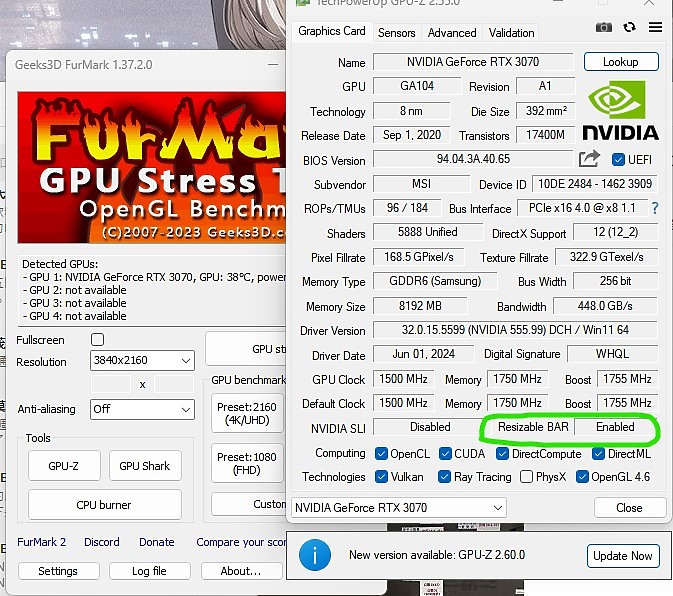Click the NVIDIA logo in GPU-Z
673x596 pixels.
pyautogui.click(x=621, y=111)
